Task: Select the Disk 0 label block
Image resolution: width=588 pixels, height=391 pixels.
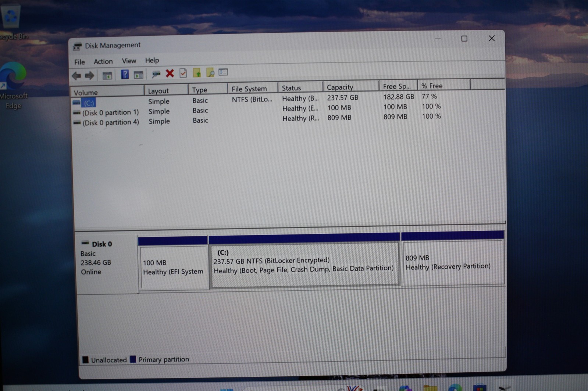Action: click(107, 263)
